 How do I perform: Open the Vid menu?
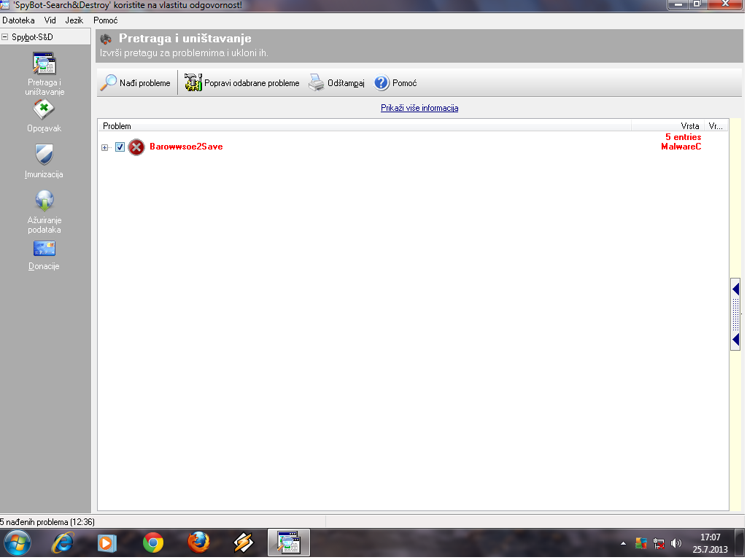(50, 20)
